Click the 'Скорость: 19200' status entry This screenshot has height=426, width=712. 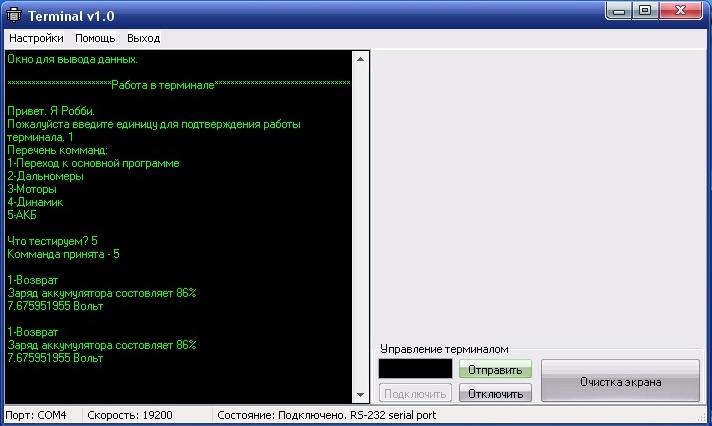130,415
